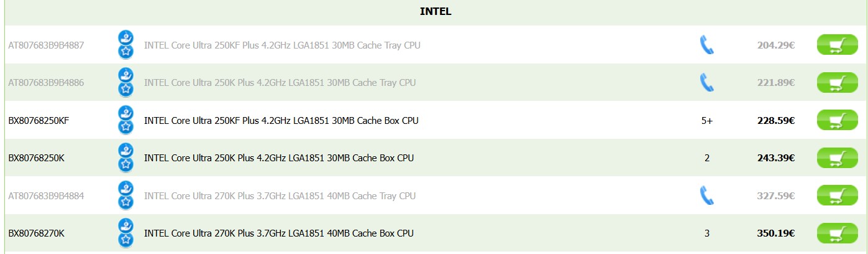Click product code BX80768250K
Screen dimensions: 868x254
[x=36, y=158]
